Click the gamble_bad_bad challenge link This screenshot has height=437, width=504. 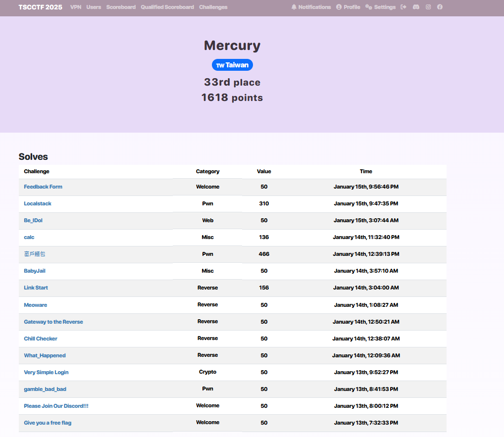coord(45,389)
